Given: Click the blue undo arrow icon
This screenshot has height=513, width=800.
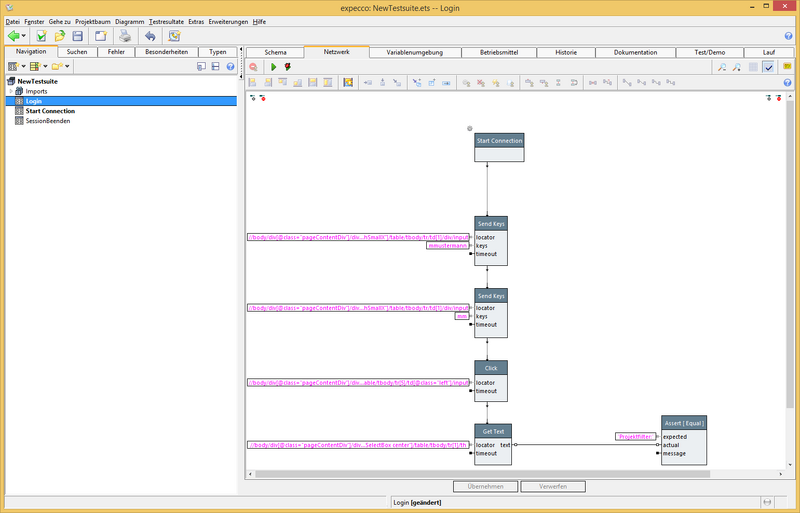Looking at the screenshot, I should [149, 36].
